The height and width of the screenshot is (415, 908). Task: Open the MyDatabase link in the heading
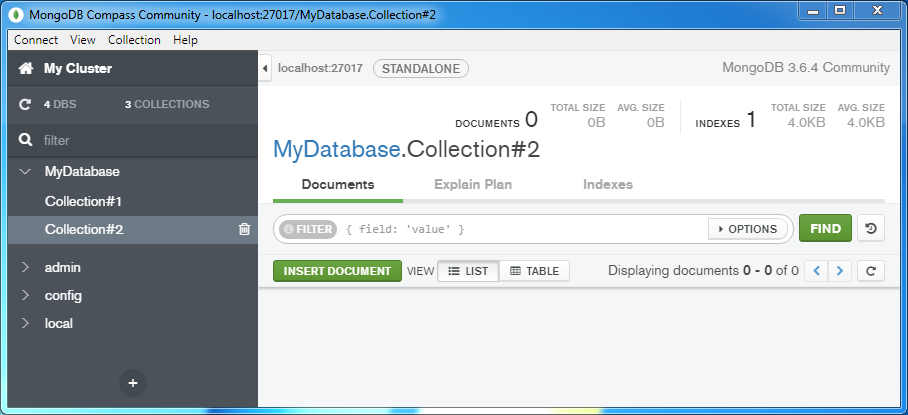point(336,149)
